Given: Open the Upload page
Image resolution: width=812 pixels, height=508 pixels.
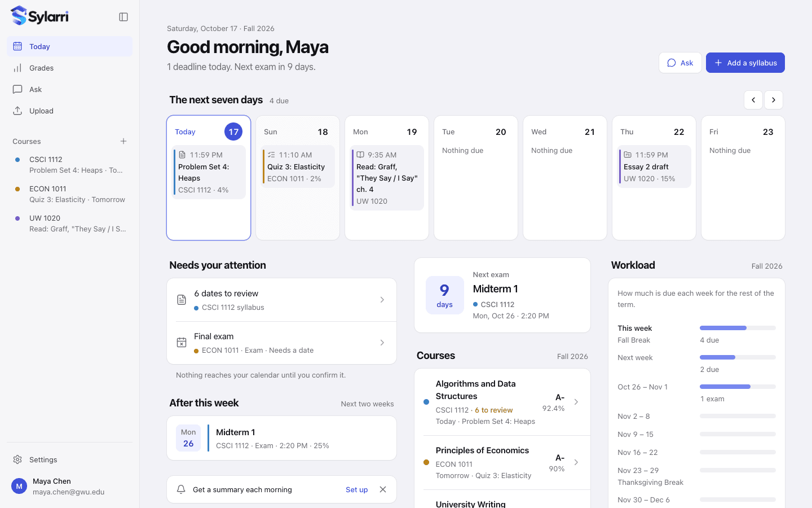Looking at the screenshot, I should coord(70,111).
